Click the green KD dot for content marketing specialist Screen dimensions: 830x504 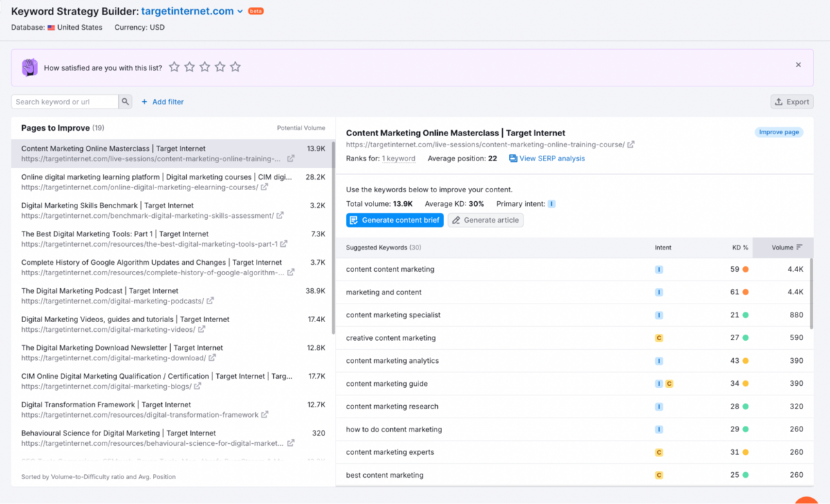click(746, 315)
